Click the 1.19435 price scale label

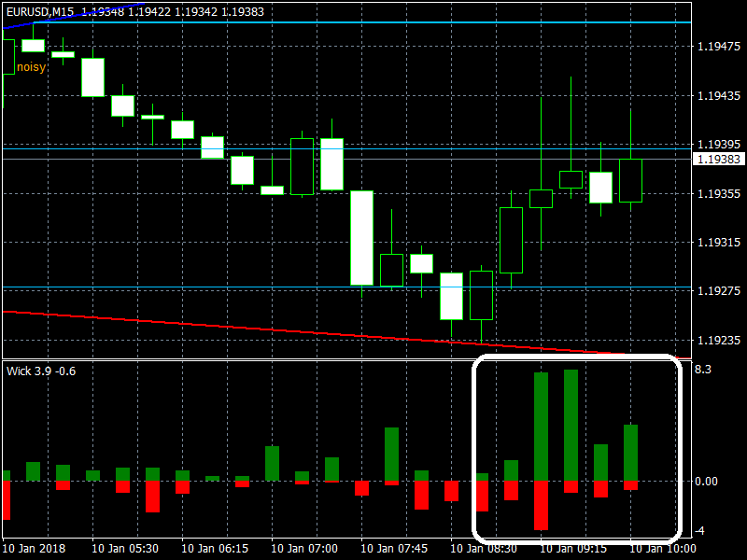[719, 96]
